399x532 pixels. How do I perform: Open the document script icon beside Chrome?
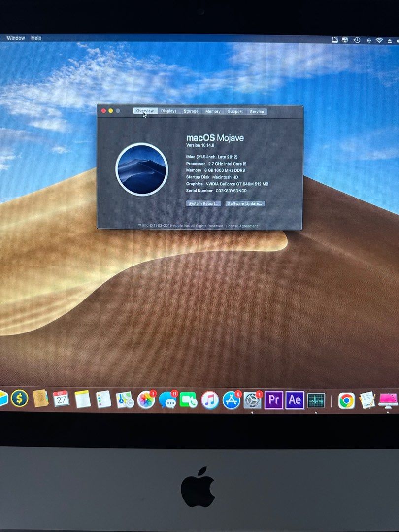pos(367,400)
